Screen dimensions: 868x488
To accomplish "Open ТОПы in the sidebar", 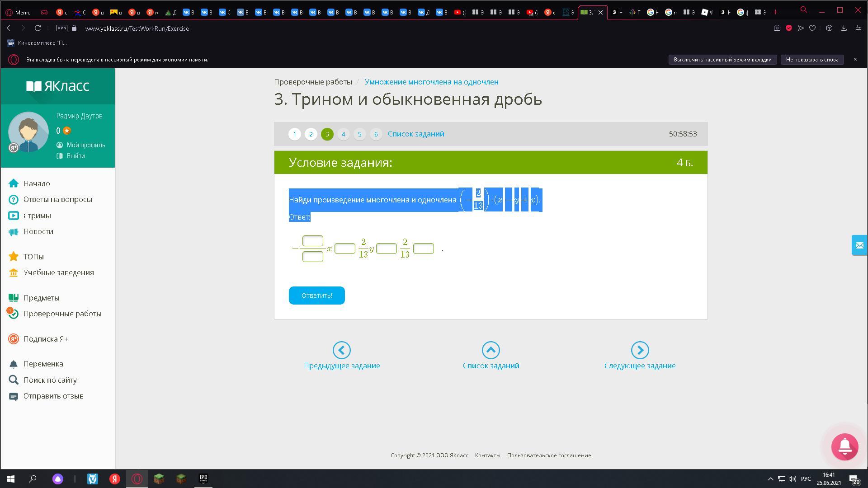I will pos(33,257).
